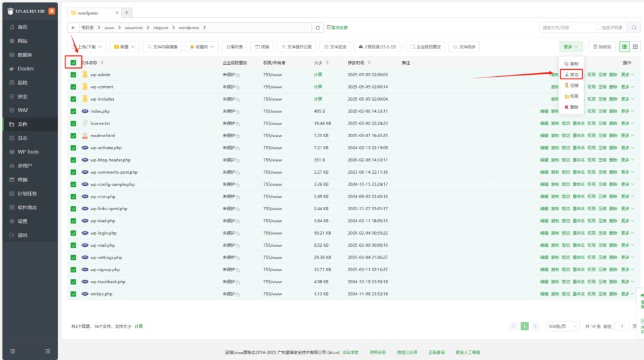Open the 安全 security icon in sidebar

12,96
